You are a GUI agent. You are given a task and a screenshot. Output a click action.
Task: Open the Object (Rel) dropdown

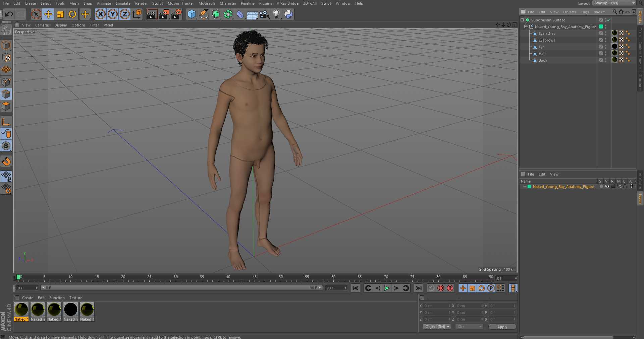[x=437, y=327]
